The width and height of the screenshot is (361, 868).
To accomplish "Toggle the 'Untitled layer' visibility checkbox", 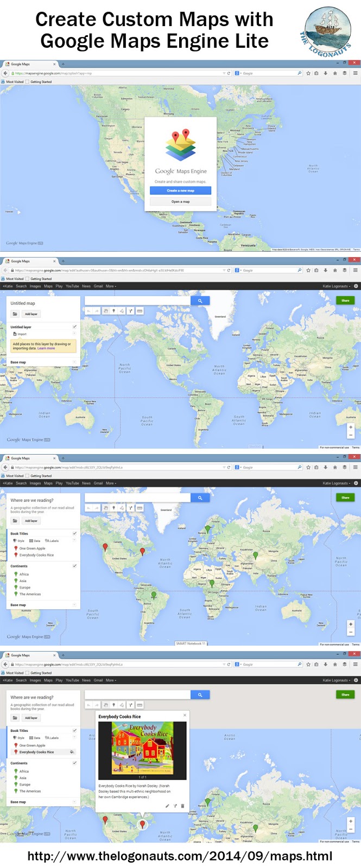I will tap(74, 327).
